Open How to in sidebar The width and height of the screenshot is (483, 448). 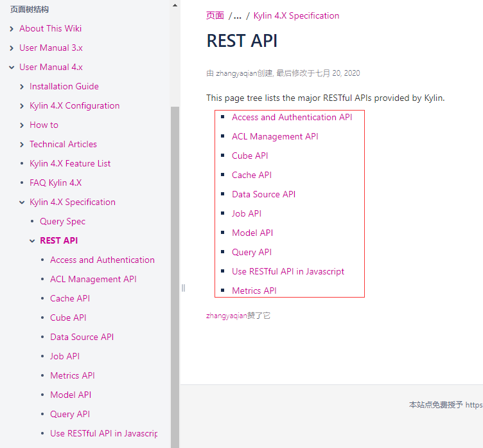click(x=44, y=125)
